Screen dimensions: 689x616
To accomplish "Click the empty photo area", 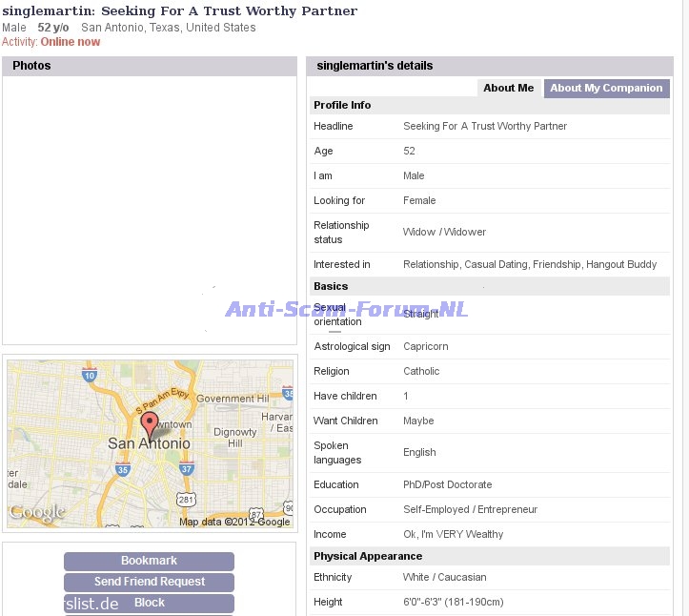I will [150, 210].
